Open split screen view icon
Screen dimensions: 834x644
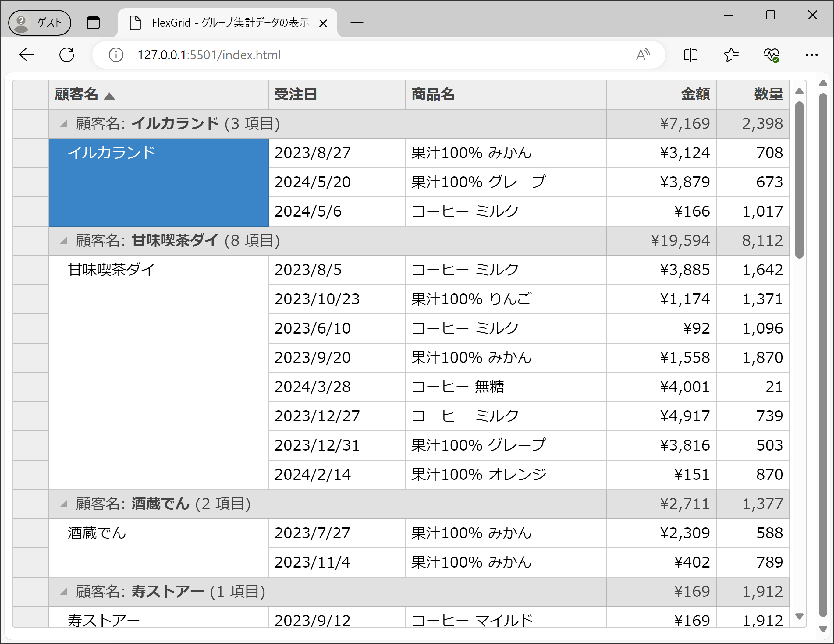pyautogui.click(x=690, y=55)
